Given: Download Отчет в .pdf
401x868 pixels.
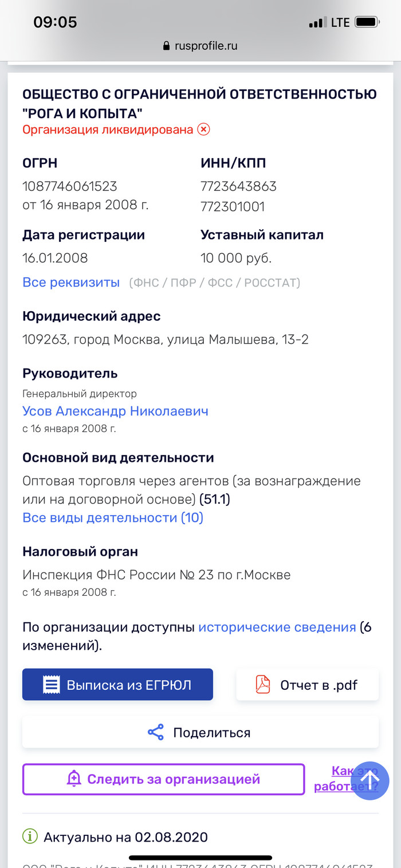Looking at the screenshot, I should (x=308, y=685).
